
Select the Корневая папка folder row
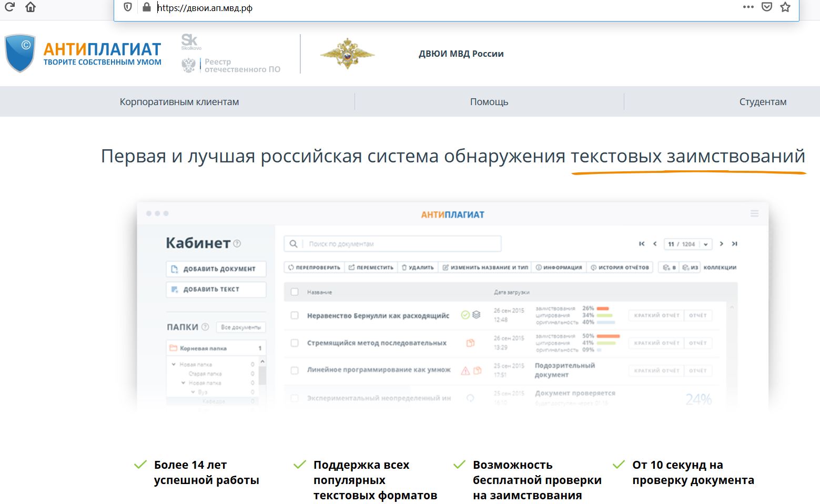(216, 348)
